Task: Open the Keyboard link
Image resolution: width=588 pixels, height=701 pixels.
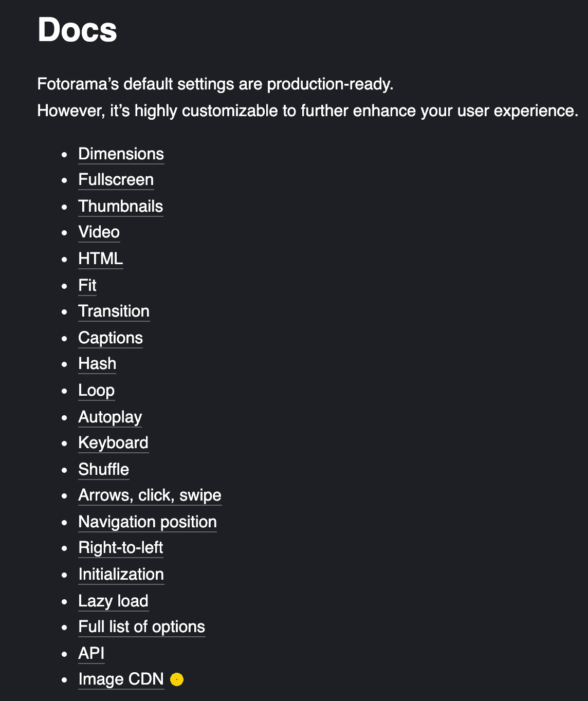Action: tap(114, 443)
